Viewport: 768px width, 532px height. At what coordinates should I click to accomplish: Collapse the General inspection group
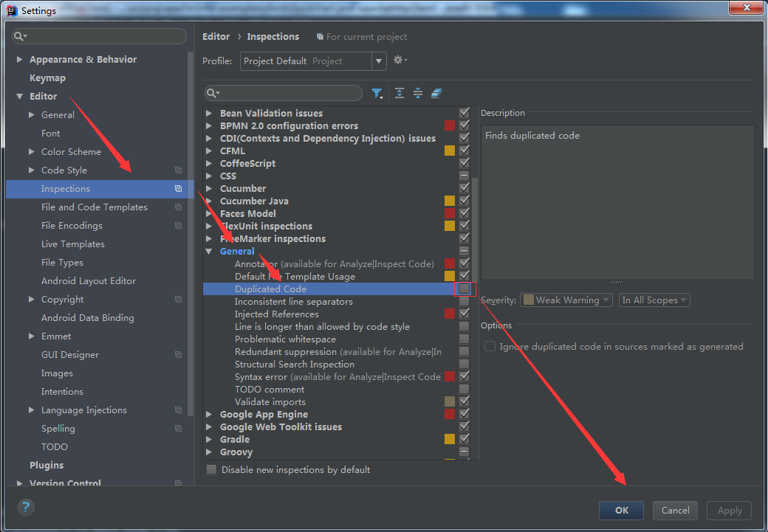pyautogui.click(x=209, y=251)
